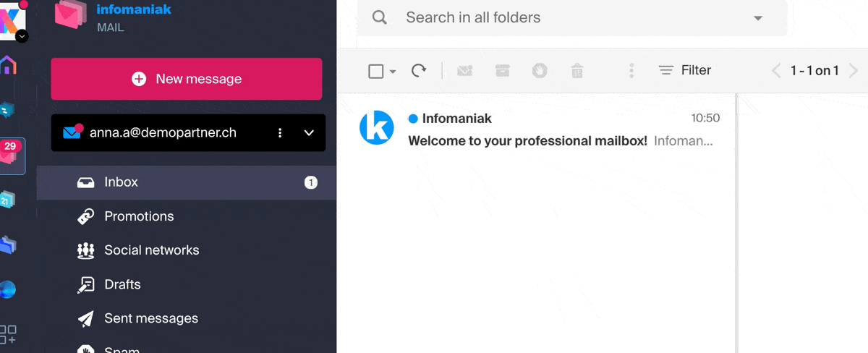
Task: Tick the select-all messages checkbox
Action: point(375,71)
